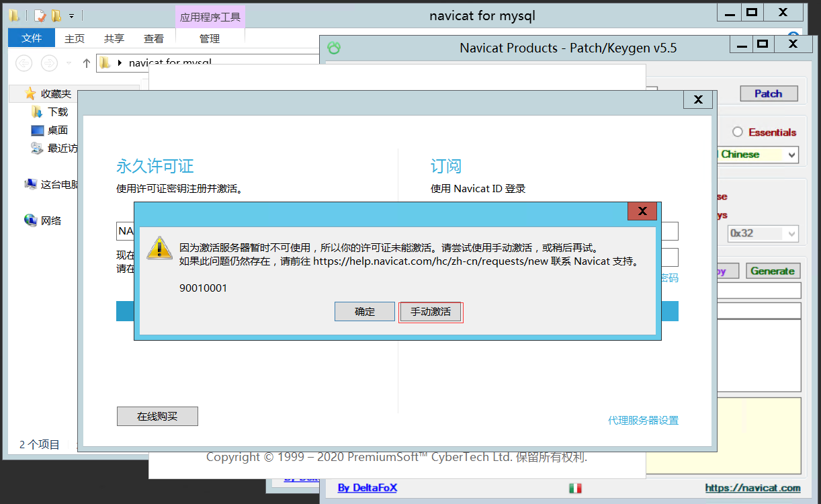821x504 pixels.
Task: Click Explorer forward navigation arrow
Action: coord(49,63)
